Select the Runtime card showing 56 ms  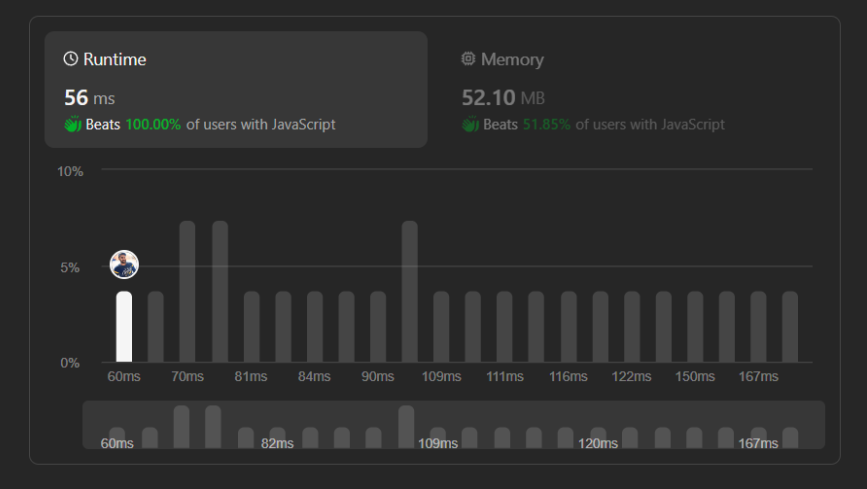(x=235, y=89)
